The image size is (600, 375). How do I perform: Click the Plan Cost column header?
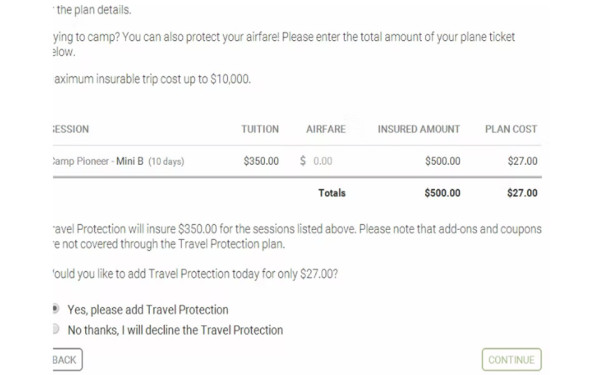point(511,129)
